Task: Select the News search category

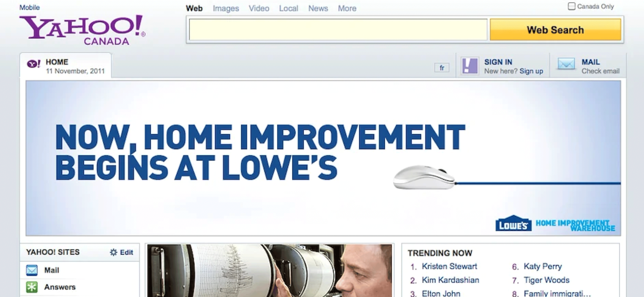Action: coord(318,8)
